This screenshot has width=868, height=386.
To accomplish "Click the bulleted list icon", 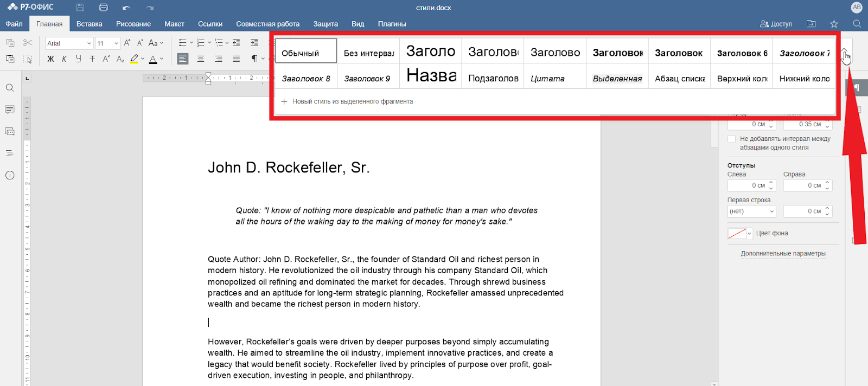I will 183,43.
